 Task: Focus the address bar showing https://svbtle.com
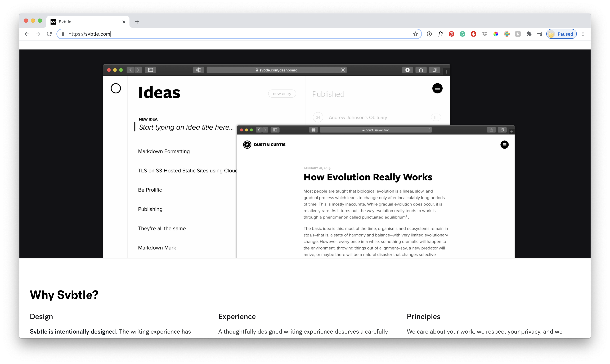[239, 34]
